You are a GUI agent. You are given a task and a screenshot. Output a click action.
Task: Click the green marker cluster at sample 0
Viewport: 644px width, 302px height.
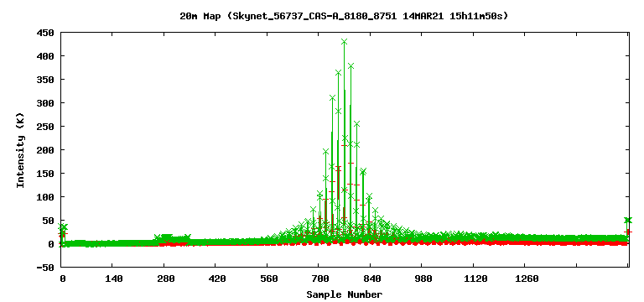(62, 227)
